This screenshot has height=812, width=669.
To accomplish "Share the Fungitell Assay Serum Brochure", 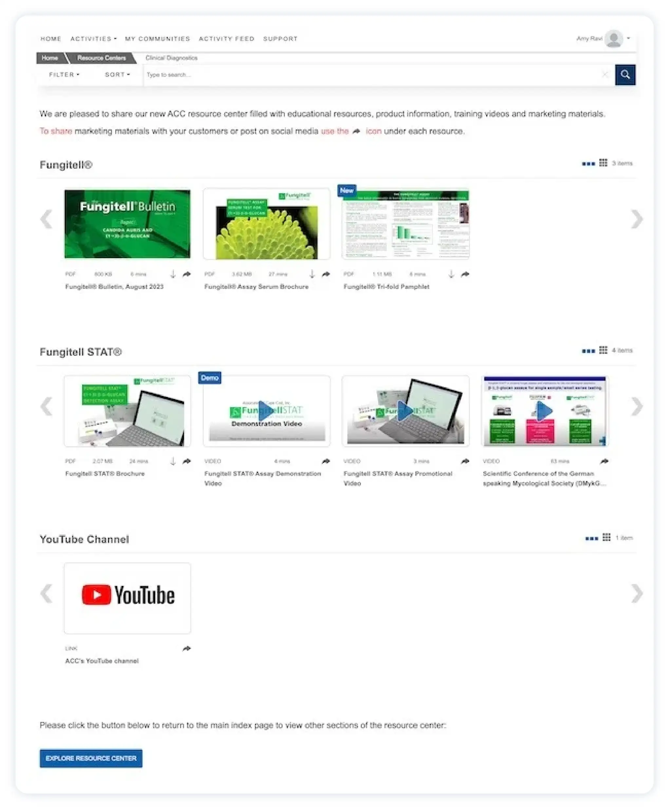I will [x=326, y=274].
